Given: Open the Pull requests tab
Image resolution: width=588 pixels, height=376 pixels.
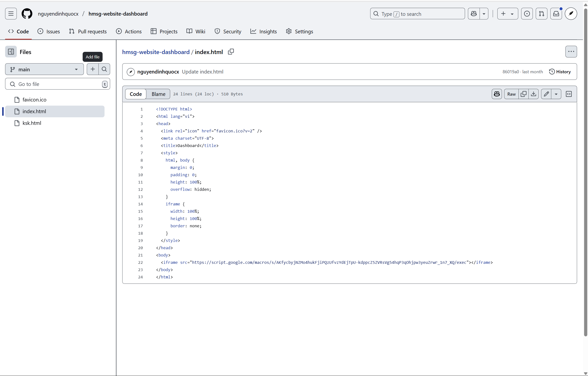Looking at the screenshot, I should pyautogui.click(x=88, y=32).
